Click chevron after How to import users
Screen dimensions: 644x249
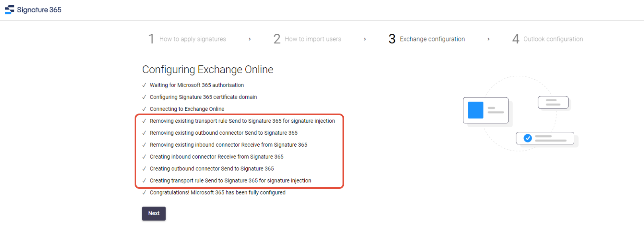point(365,39)
